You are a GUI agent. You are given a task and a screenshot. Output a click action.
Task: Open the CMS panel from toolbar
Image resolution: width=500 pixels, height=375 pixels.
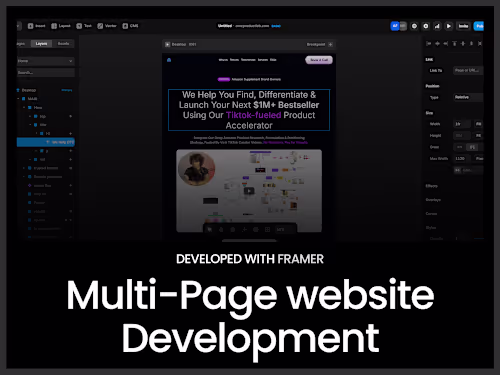pos(130,26)
